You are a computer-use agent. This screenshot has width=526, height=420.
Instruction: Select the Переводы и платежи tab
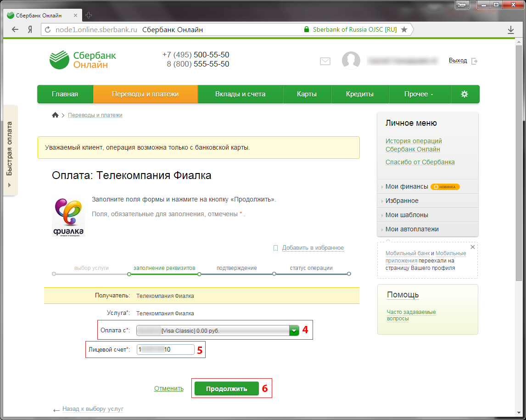(x=145, y=94)
